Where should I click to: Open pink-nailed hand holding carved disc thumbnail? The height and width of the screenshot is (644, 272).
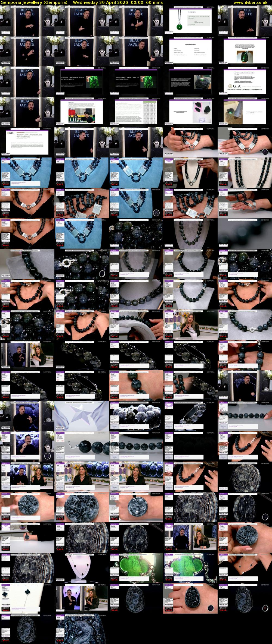pyautogui.click(x=245, y=538)
